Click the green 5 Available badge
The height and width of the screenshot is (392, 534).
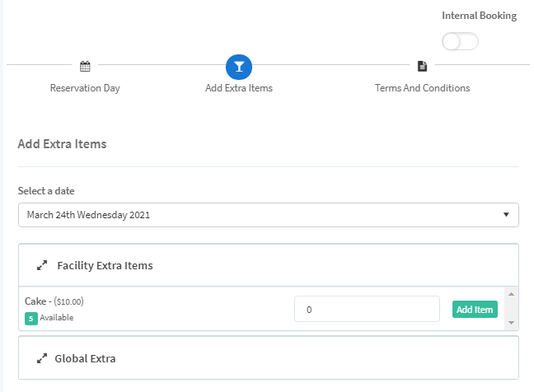31,318
